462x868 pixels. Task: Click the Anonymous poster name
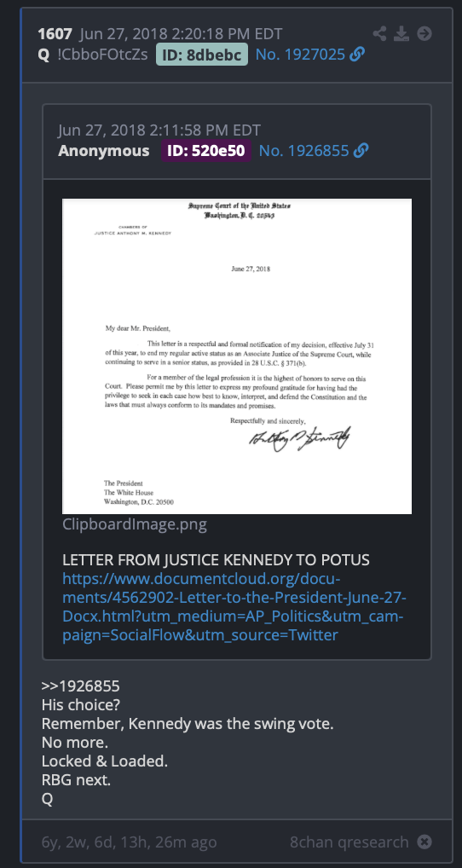pyautogui.click(x=103, y=151)
